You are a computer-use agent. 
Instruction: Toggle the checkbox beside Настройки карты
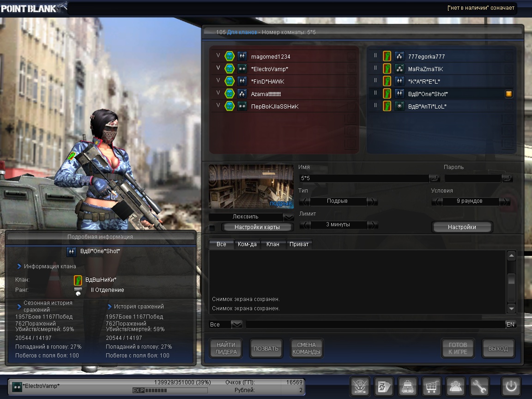(212, 227)
